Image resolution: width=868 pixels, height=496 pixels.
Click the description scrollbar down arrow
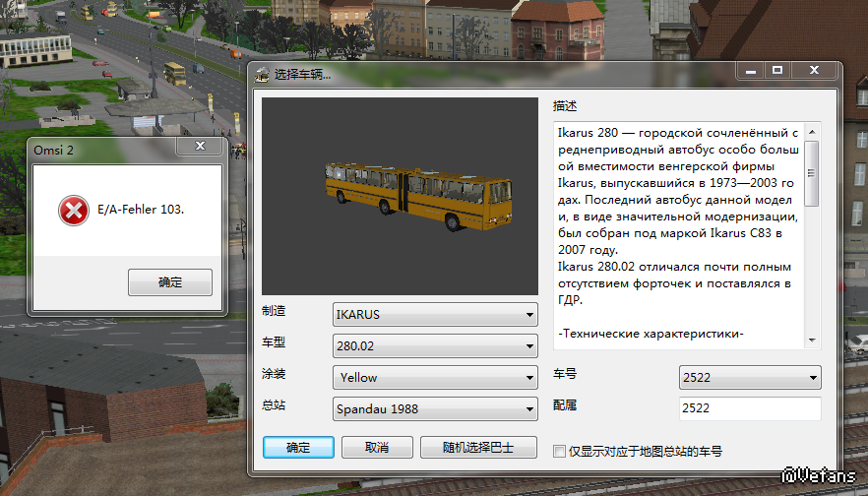tap(812, 340)
